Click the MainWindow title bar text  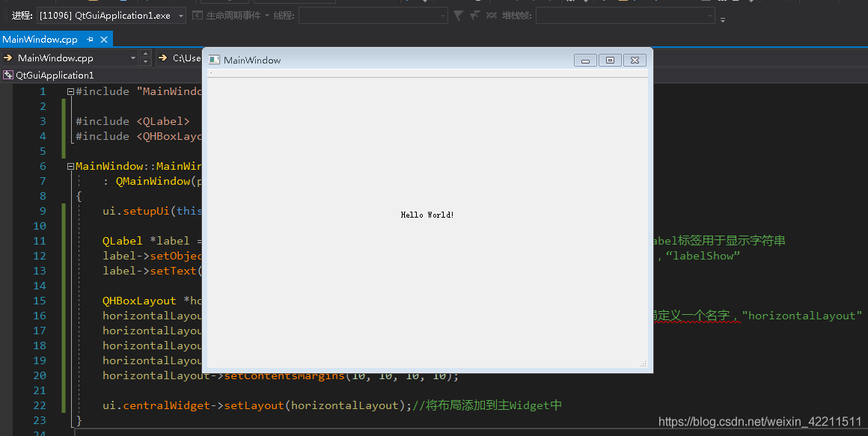click(252, 60)
